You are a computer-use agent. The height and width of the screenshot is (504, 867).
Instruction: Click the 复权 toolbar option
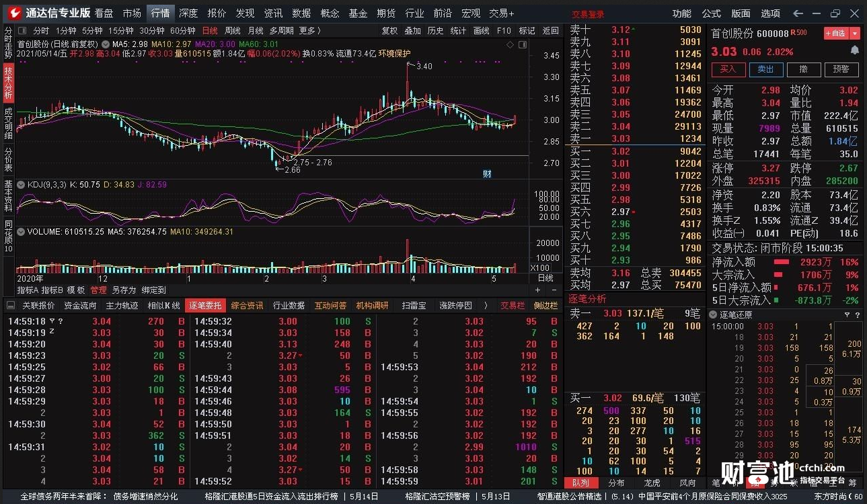click(x=389, y=30)
